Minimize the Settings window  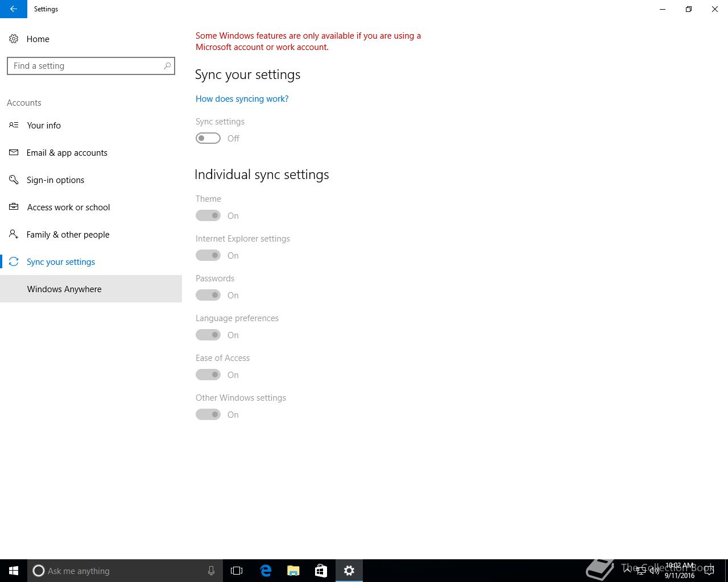(663, 9)
